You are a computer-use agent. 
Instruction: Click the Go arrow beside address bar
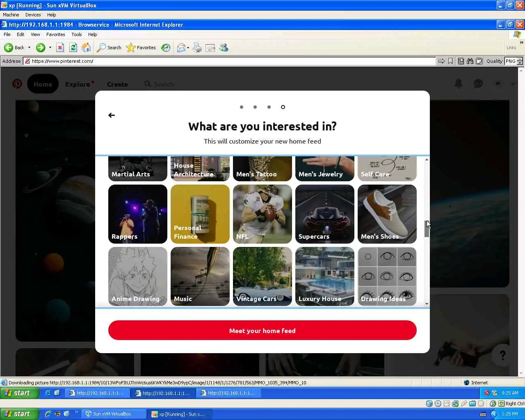tap(441, 61)
